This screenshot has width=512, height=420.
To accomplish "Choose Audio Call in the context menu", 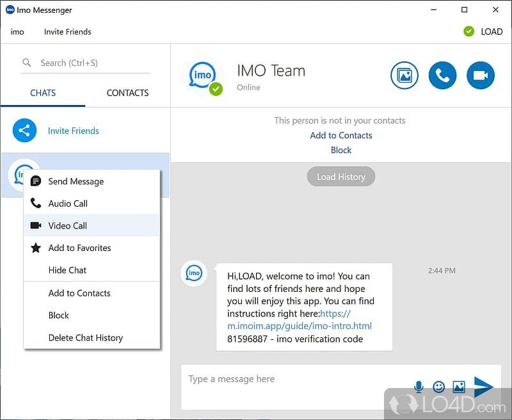I will [x=92, y=204].
